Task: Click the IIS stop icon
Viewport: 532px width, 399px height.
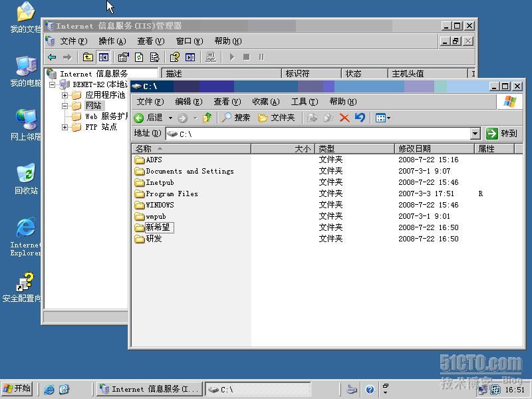Action: tap(247, 57)
